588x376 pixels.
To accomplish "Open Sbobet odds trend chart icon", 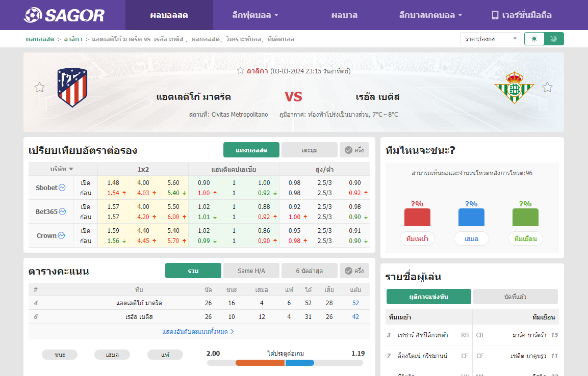I will coord(62,187).
